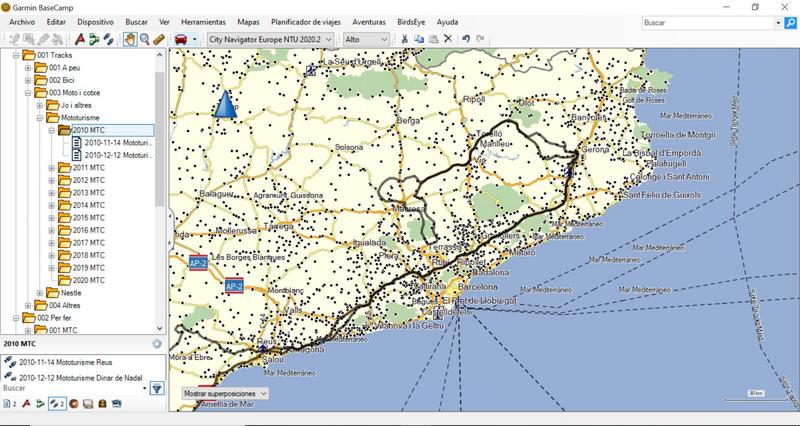
Task: Select the New Waypoint flag tool
Action: pyautogui.click(x=80, y=39)
